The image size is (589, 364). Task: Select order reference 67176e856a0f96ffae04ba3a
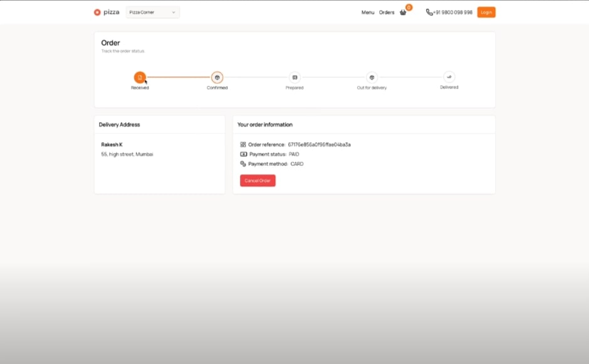pyautogui.click(x=320, y=145)
